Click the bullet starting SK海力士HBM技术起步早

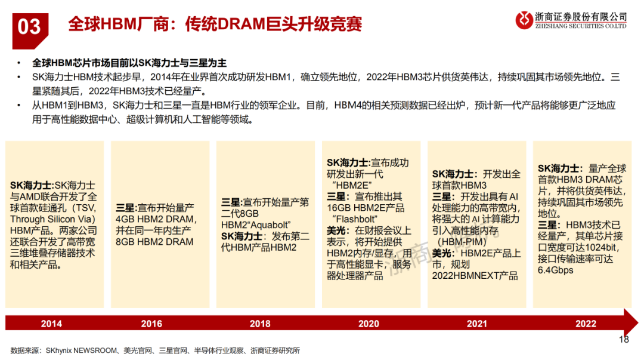(326, 84)
